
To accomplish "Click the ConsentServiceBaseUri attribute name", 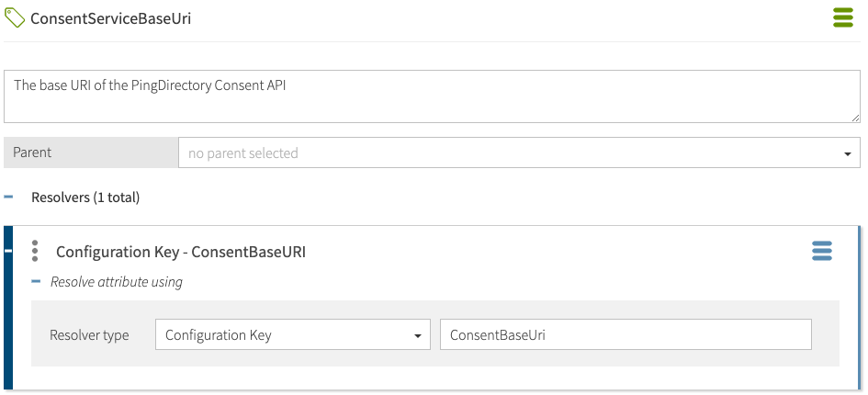I will 111,18.
